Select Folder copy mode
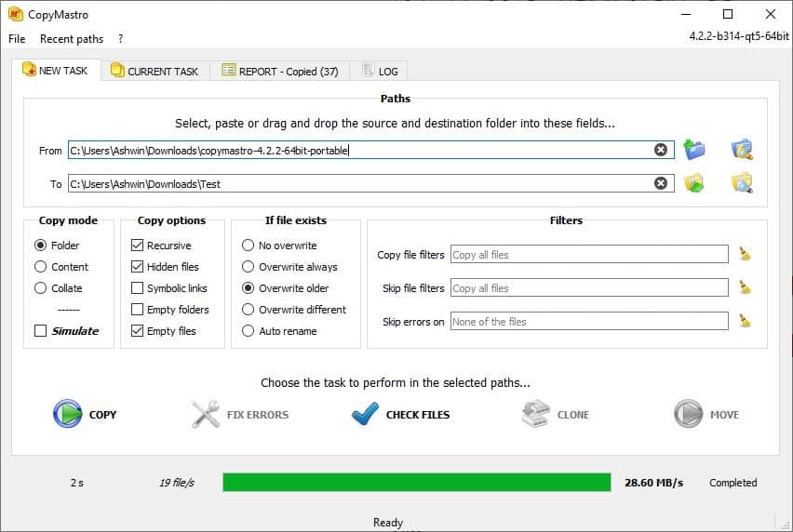The height and width of the screenshot is (532, 793). (x=57, y=245)
